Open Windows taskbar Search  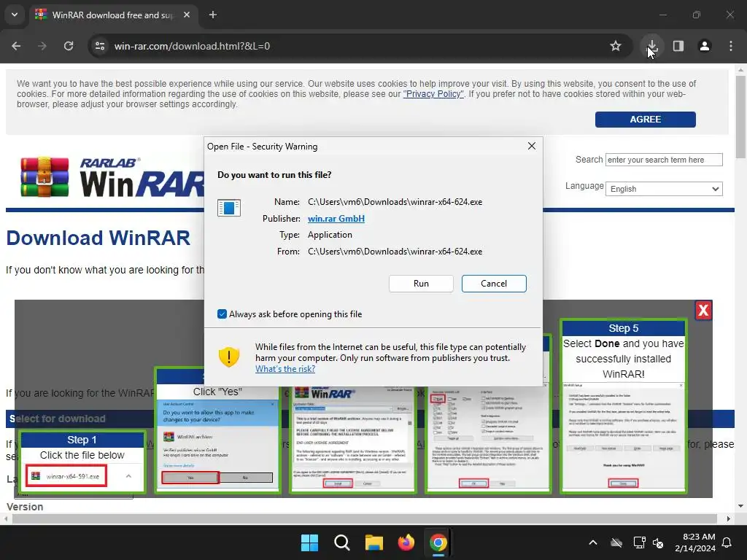(x=342, y=542)
